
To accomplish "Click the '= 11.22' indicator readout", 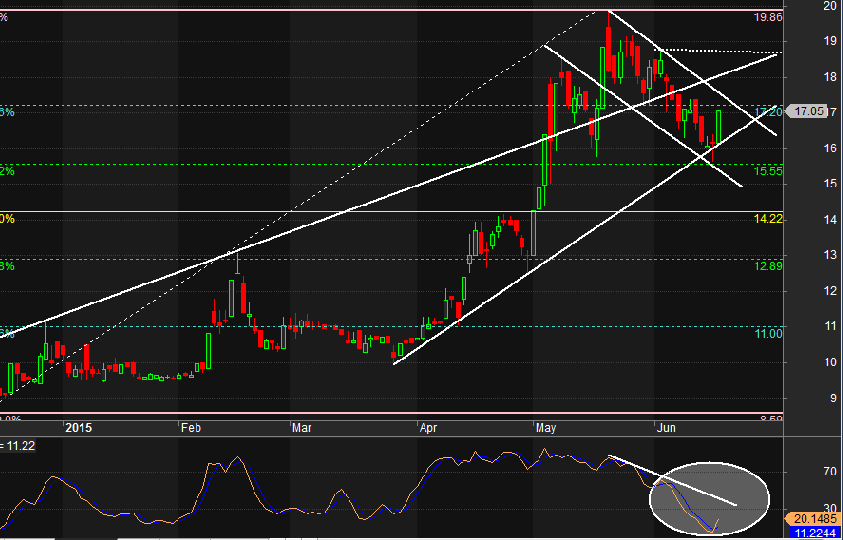I will point(18,446).
